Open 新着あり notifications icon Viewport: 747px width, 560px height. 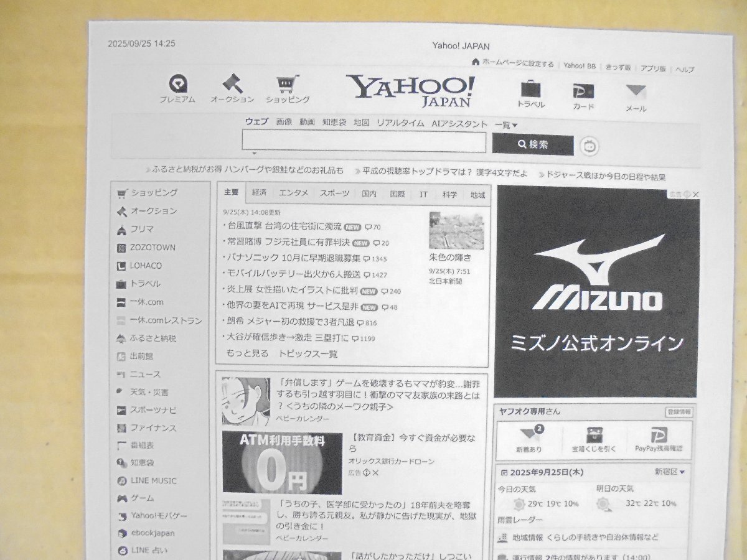click(x=530, y=434)
